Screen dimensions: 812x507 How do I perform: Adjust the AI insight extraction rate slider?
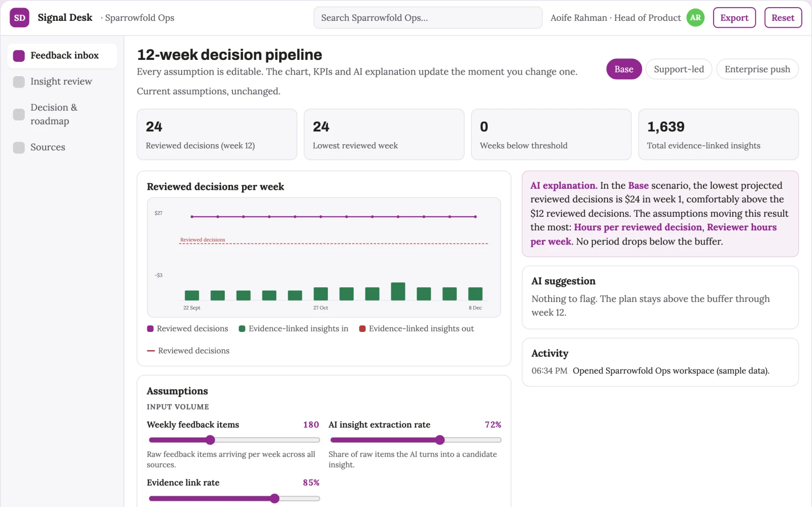[416, 440]
